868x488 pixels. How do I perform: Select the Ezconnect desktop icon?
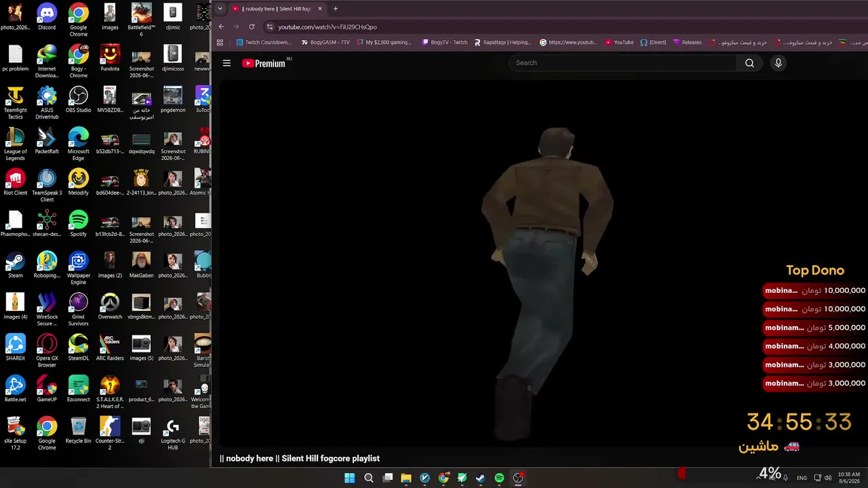78,389
